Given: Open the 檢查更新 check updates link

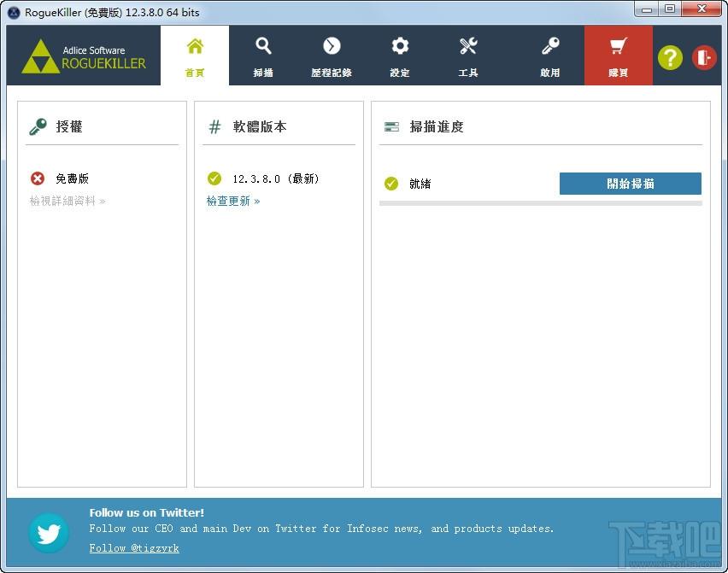Looking at the screenshot, I should tap(233, 201).
